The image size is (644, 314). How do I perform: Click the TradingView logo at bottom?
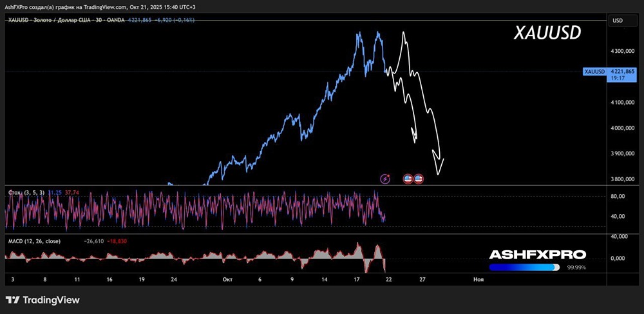click(43, 300)
